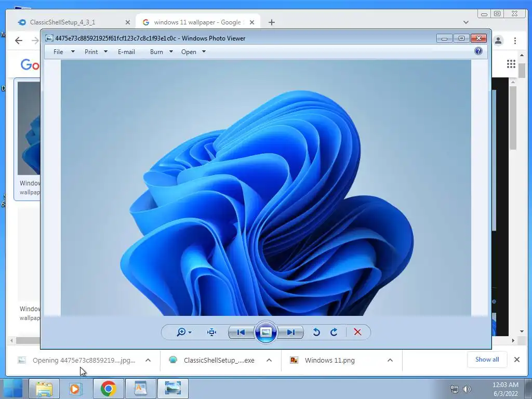Image resolution: width=532 pixels, height=399 pixels.
Task: Expand the Burn dropdown arrow
Action: tap(171, 52)
